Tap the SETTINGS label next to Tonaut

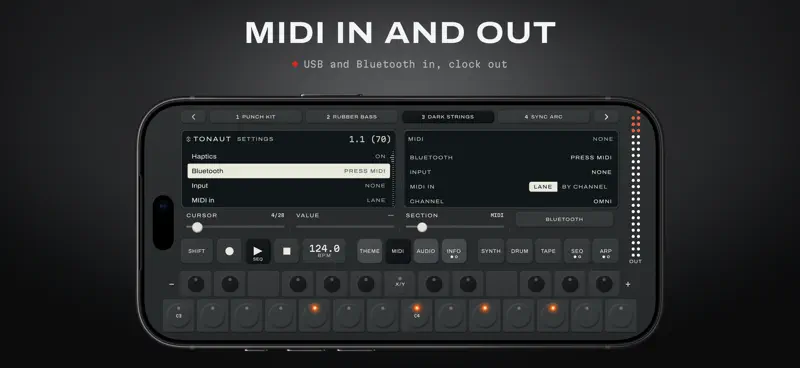pos(255,139)
